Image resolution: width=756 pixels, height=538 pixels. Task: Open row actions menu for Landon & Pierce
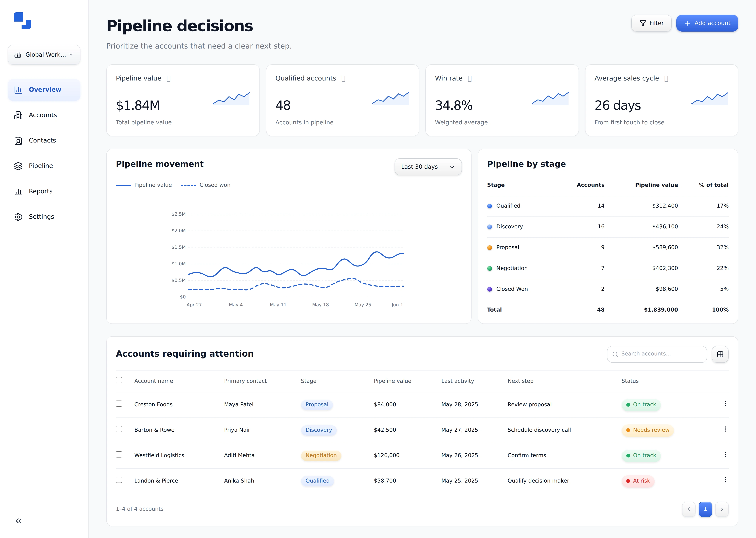tap(725, 480)
